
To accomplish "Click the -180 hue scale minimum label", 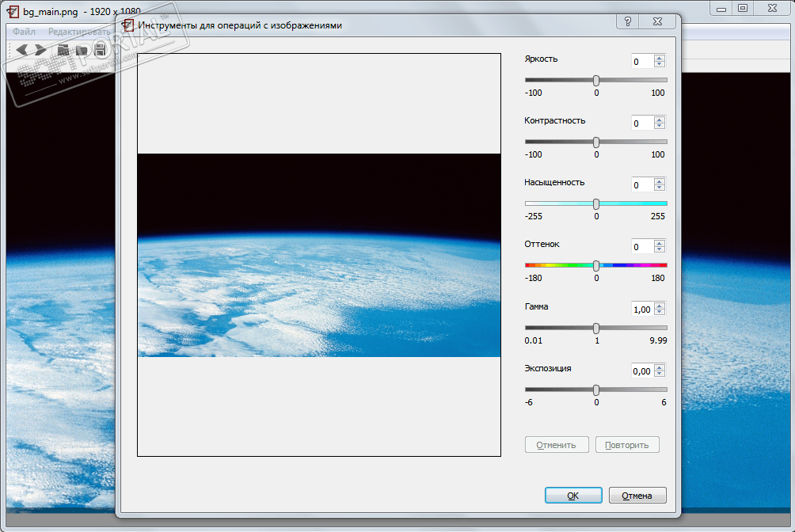I will point(534,279).
